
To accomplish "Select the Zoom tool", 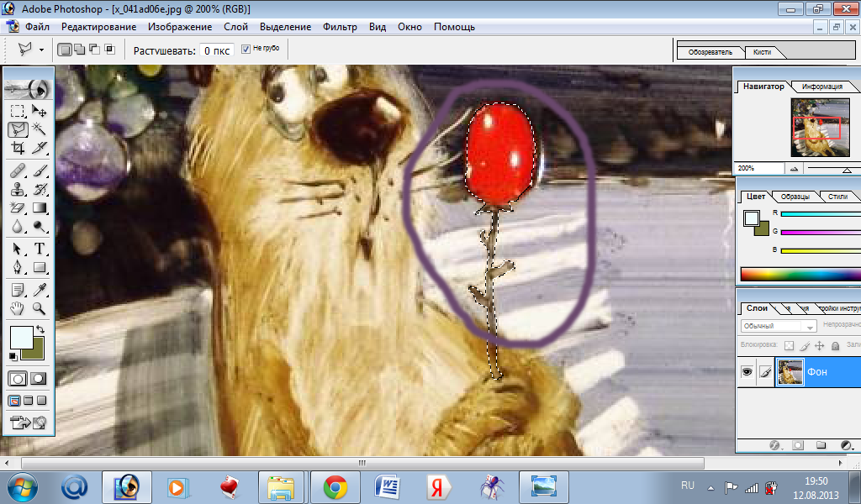I will click(39, 308).
